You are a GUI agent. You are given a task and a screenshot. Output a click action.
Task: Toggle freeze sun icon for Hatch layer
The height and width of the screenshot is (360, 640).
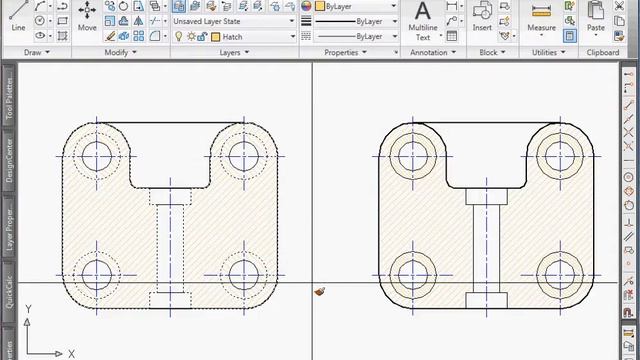191,37
